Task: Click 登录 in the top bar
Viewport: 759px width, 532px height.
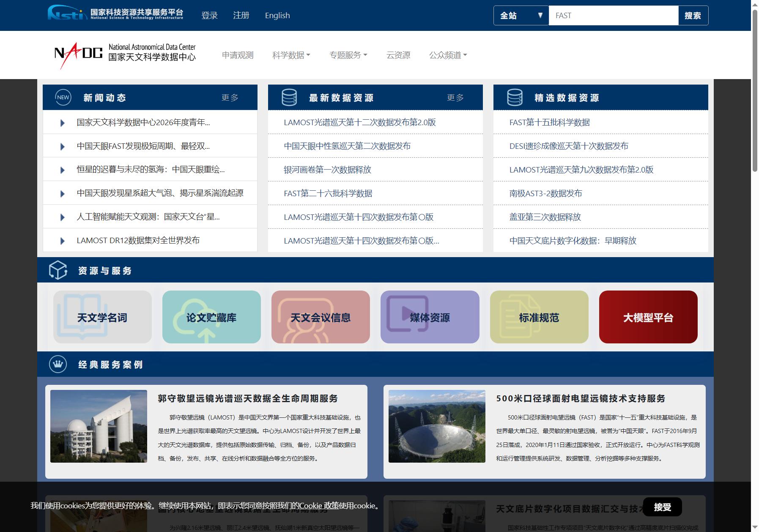Action: click(x=209, y=16)
